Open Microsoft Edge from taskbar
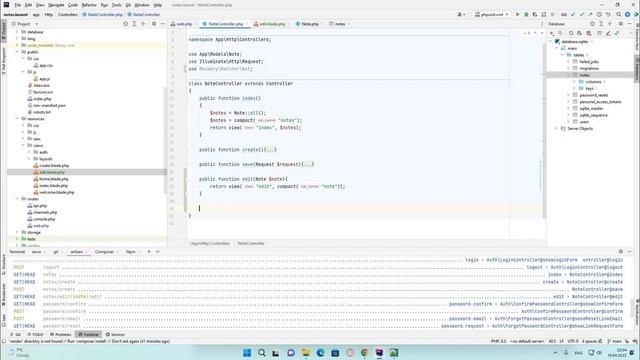 [320, 353]
